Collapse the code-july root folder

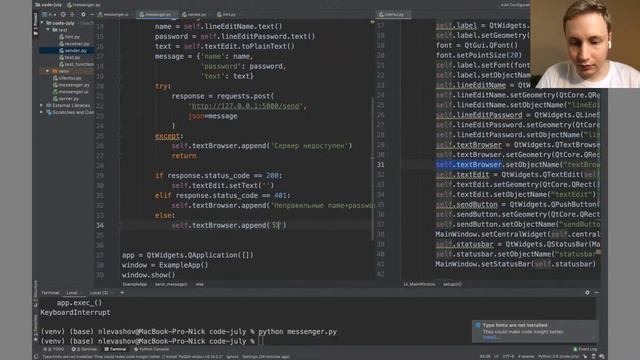point(42,23)
